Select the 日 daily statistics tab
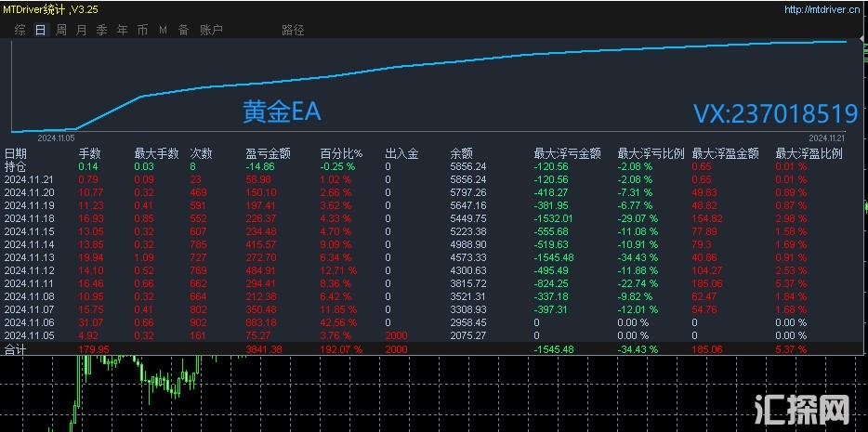Screen dimensions: 868x432 (40, 30)
